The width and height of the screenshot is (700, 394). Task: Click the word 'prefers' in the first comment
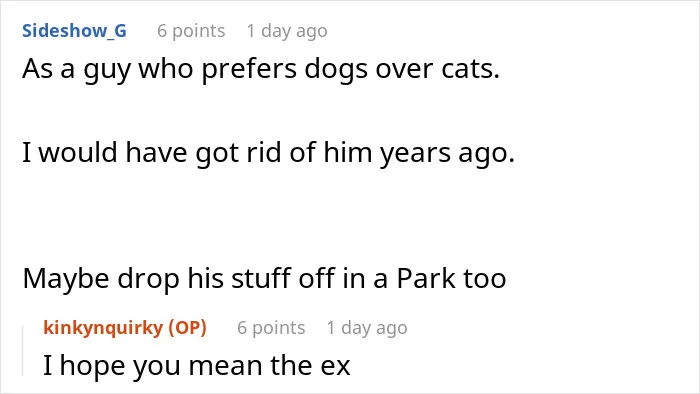[x=249, y=70]
